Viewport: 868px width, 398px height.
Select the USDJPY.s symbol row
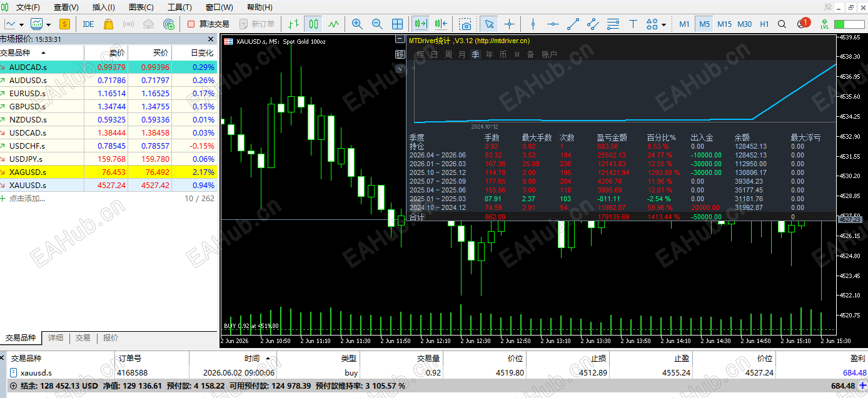point(109,159)
